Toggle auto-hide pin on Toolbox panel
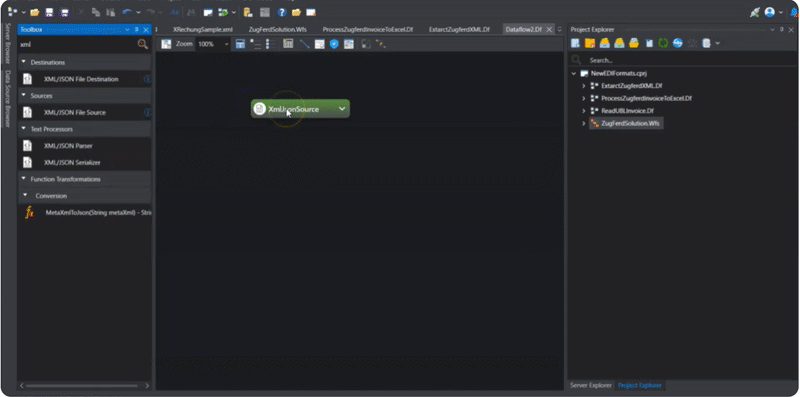Viewport: 800px width, 397px height. click(x=137, y=30)
